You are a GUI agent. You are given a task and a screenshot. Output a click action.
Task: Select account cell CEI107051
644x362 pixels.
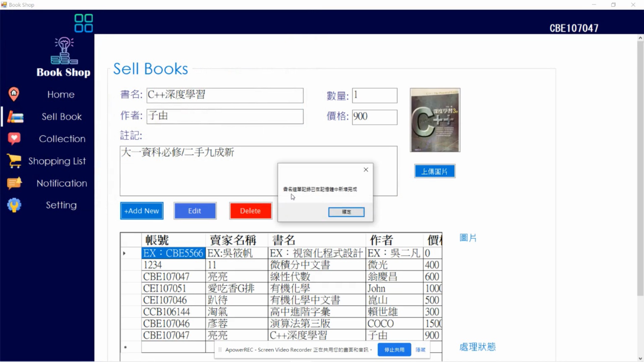click(173, 288)
